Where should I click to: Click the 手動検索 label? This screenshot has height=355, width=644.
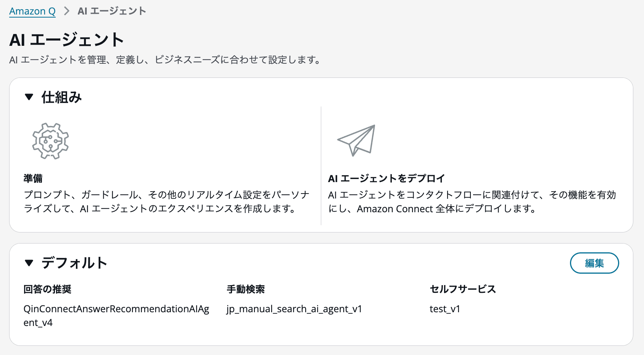click(246, 289)
